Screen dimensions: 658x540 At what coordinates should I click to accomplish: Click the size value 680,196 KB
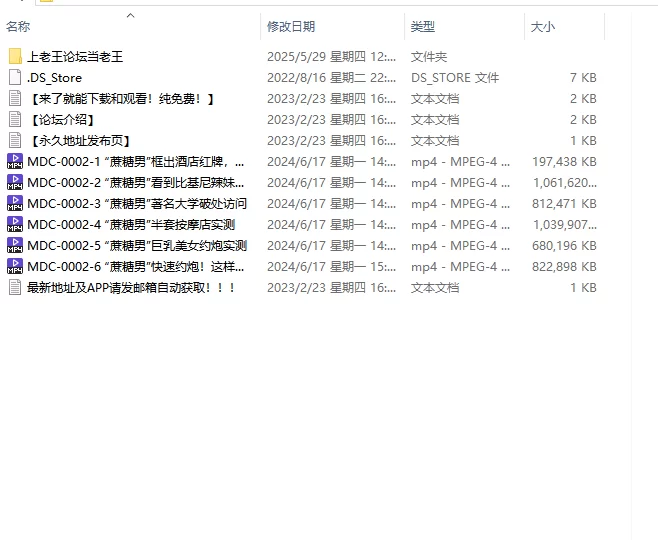pos(564,245)
